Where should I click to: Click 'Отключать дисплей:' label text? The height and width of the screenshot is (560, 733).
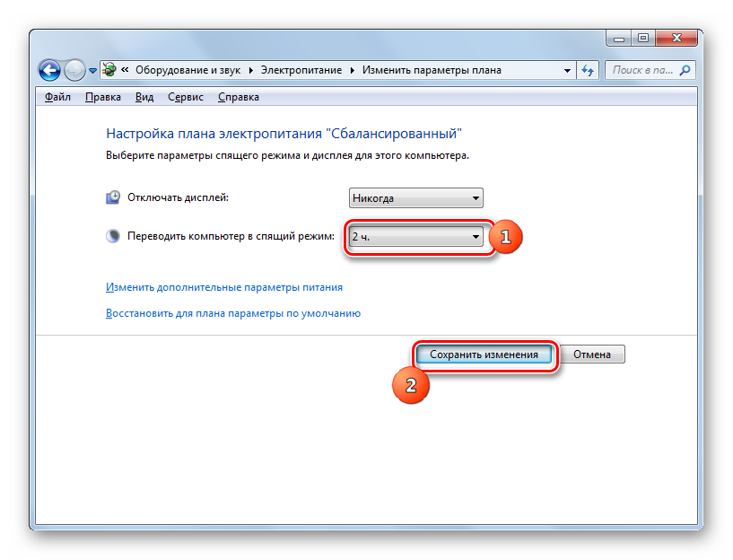click(x=179, y=197)
